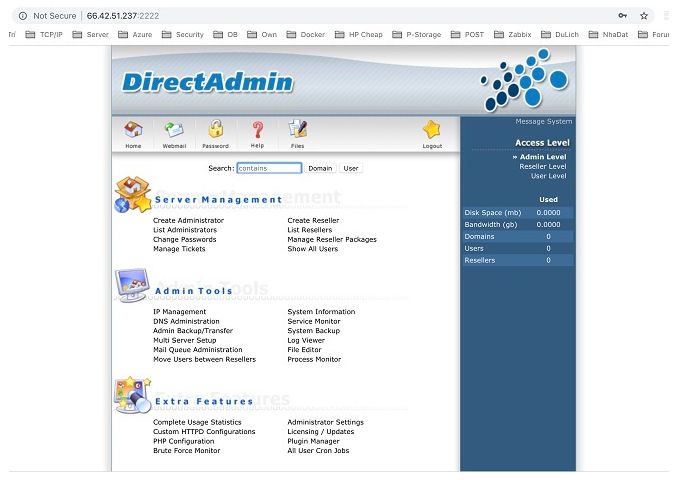This screenshot has width=697, height=480.
Task: Open the Help question mark icon
Action: point(257,129)
